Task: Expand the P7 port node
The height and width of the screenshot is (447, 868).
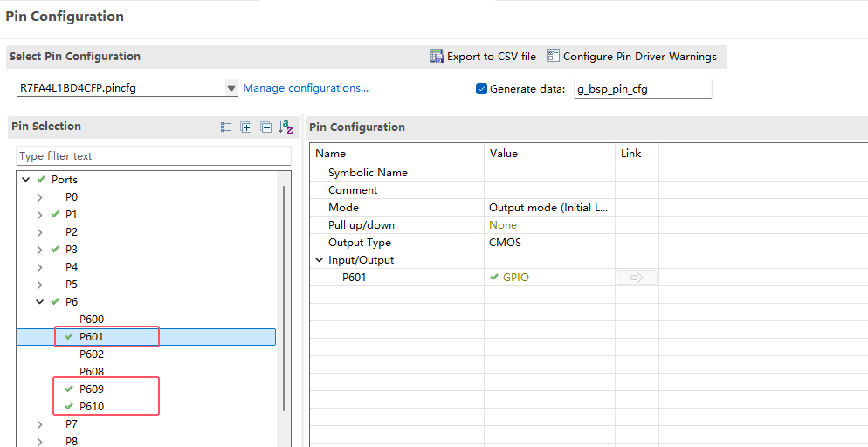Action: pos(39,424)
